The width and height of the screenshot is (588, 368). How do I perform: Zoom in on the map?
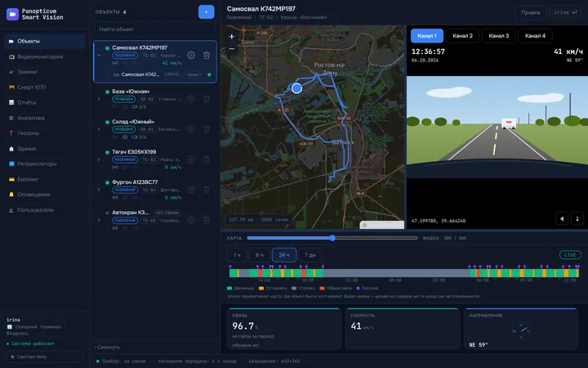pyautogui.click(x=232, y=37)
